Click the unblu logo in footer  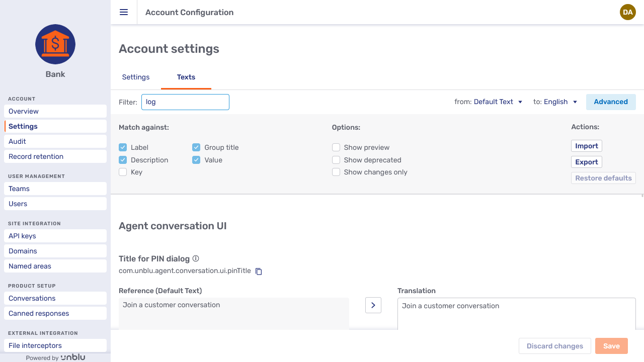tap(73, 357)
